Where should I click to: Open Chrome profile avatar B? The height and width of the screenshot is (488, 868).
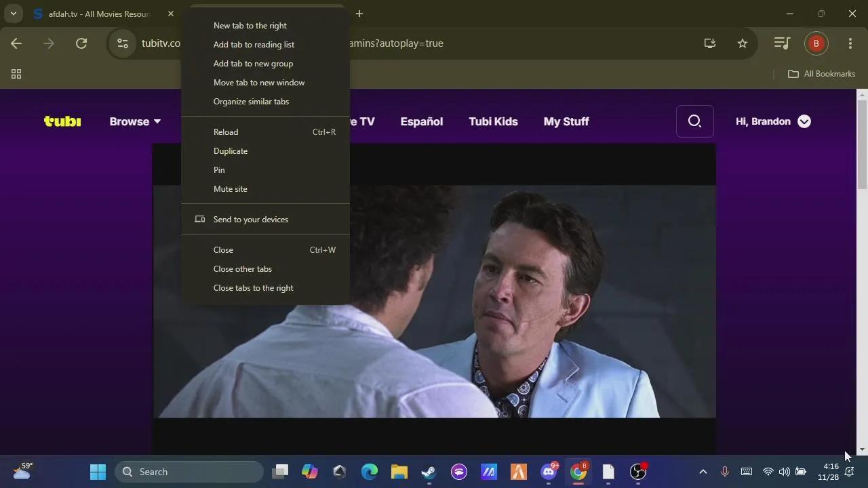816,43
